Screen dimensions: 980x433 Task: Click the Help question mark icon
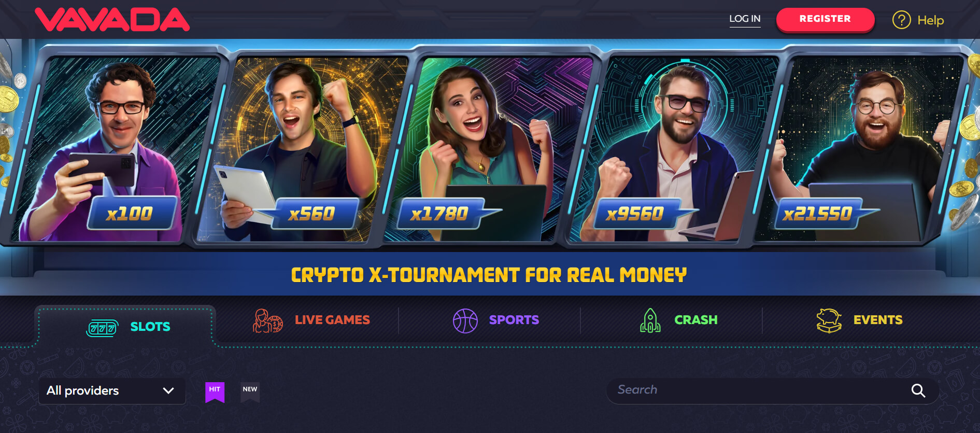point(901,20)
